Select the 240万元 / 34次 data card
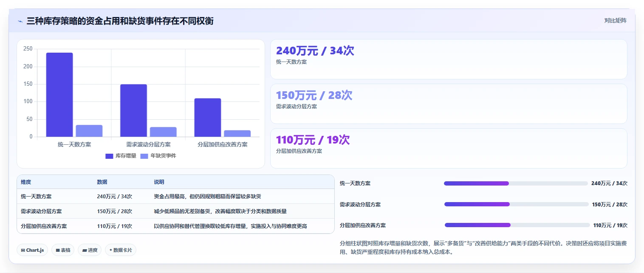The height and width of the screenshot is (273, 644). 449,59
